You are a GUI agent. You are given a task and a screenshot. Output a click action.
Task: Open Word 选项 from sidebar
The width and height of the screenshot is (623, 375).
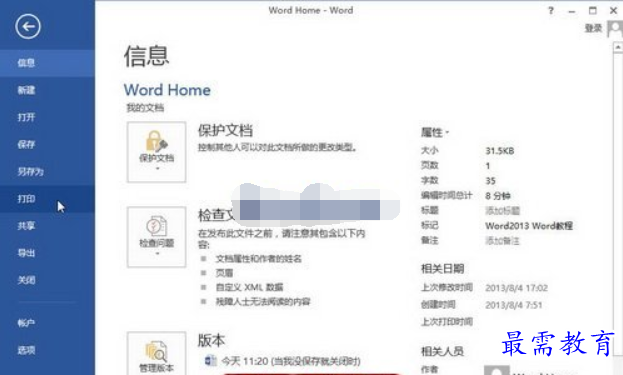point(47,350)
